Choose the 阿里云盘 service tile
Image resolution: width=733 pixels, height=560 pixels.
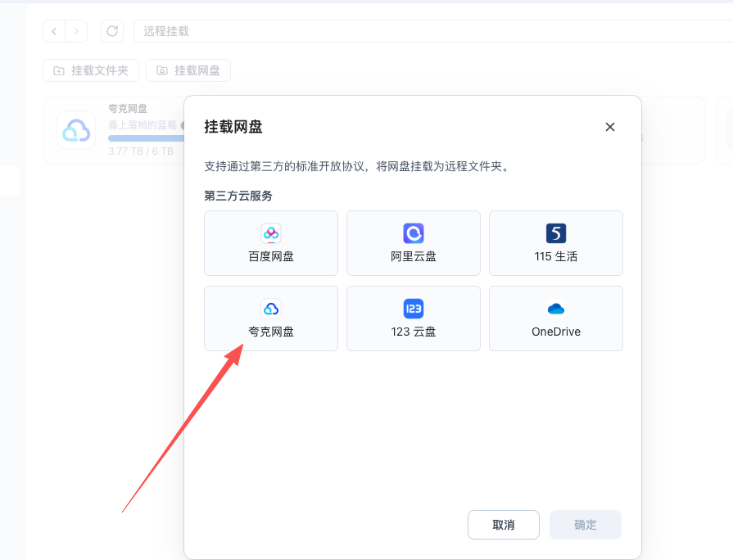pyautogui.click(x=414, y=243)
